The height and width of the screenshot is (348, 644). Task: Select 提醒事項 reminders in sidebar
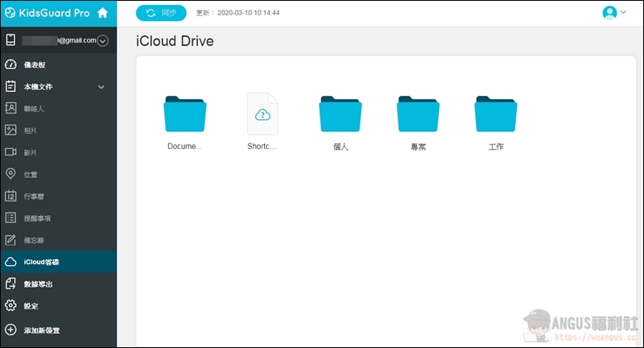37,217
